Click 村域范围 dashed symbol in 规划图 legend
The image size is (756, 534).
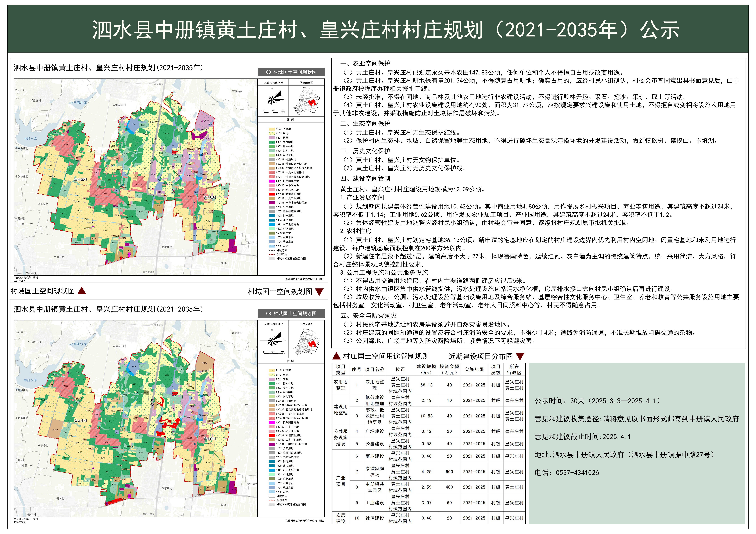click(x=272, y=496)
